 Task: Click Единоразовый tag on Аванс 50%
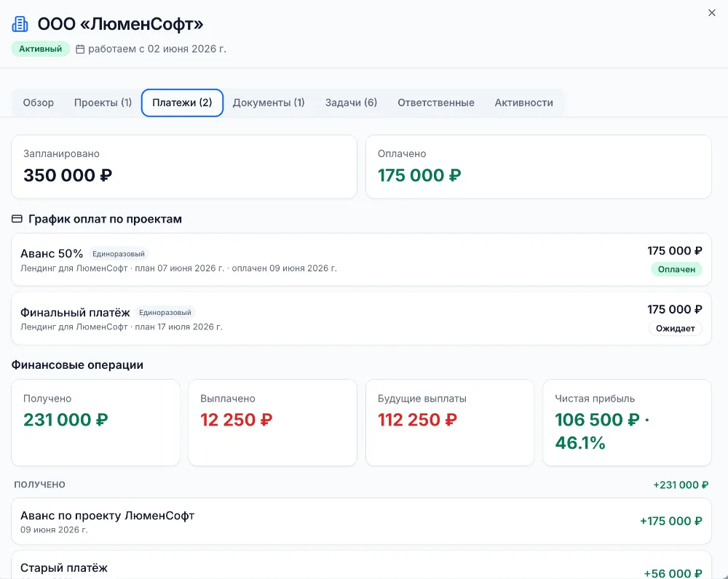(119, 254)
